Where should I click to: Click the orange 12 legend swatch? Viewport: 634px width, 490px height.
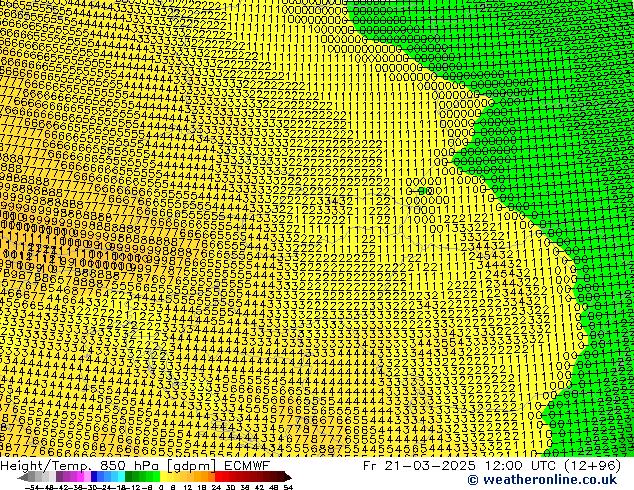[191, 476]
